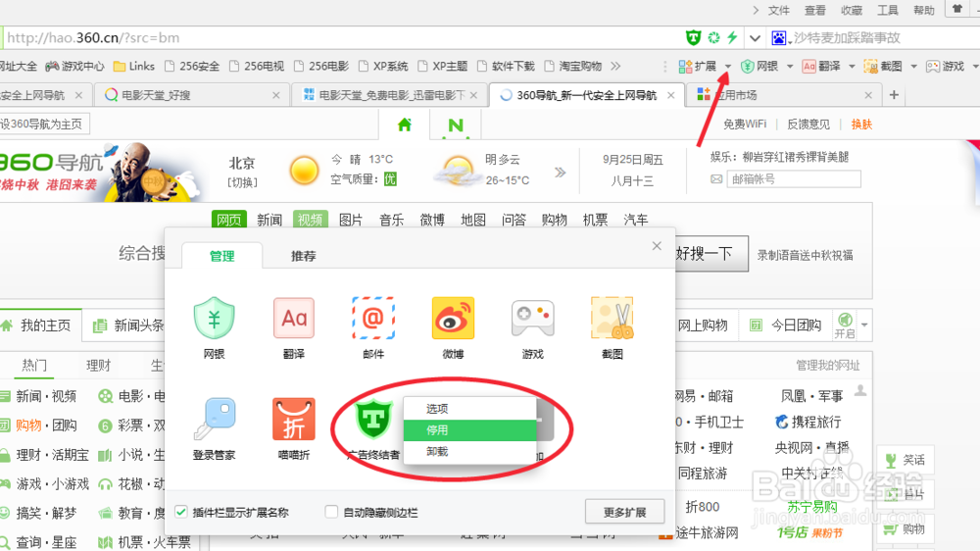The height and width of the screenshot is (551, 980).
Task: Choose 选项 in the context menu
Action: [470, 409]
